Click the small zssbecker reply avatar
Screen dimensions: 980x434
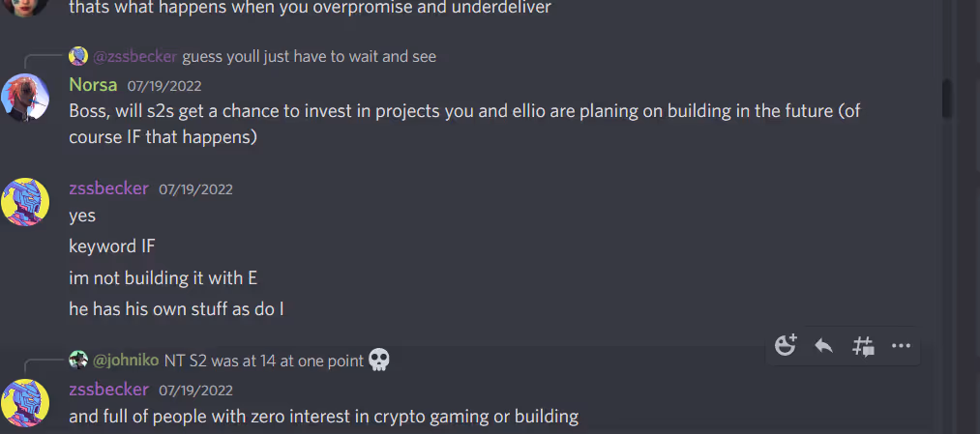(x=78, y=56)
